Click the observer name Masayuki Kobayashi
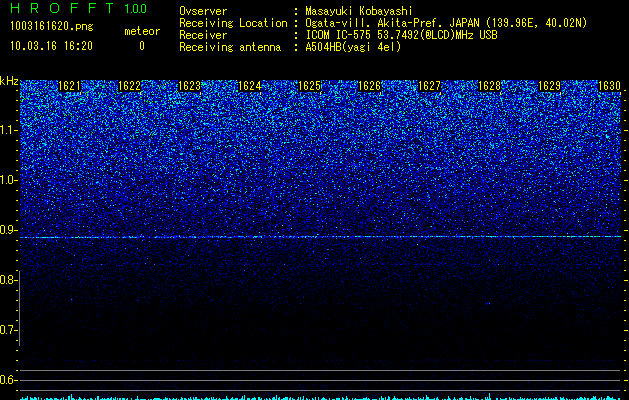 [359, 11]
